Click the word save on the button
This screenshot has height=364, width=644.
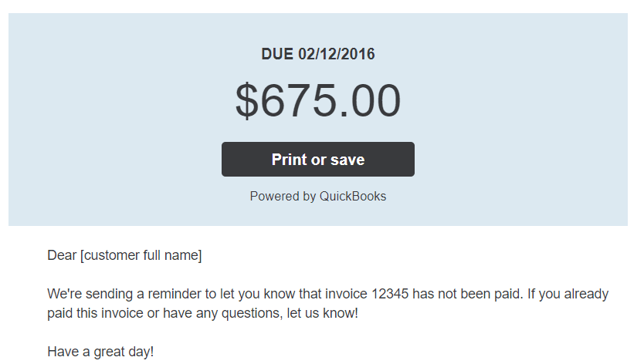point(347,160)
